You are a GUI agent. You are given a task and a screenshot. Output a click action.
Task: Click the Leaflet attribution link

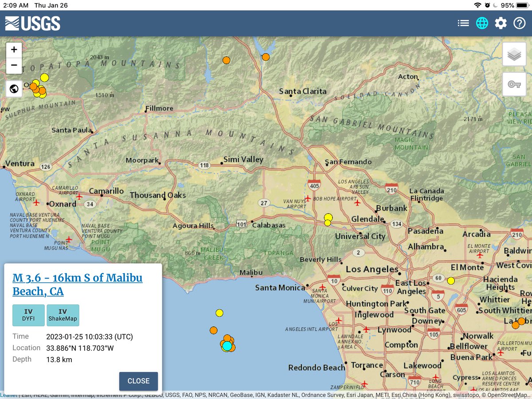[9, 395]
